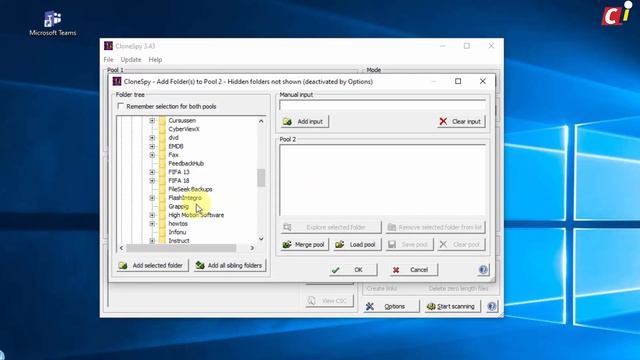Click Add all sibling folders button

(x=230, y=265)
